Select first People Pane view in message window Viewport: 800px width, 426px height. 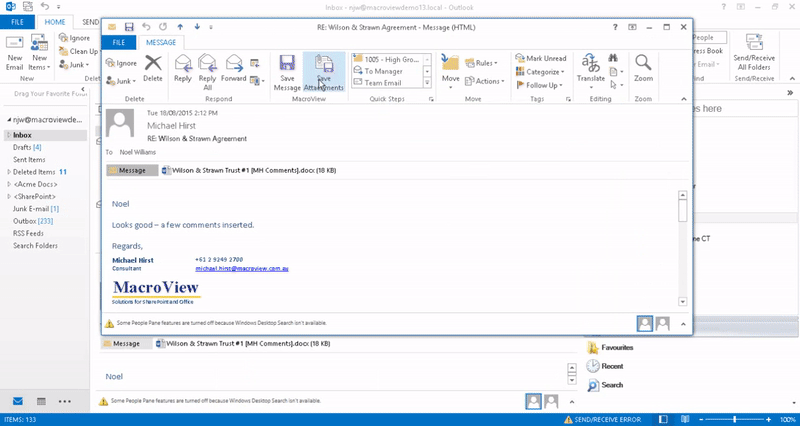[645, 323]
